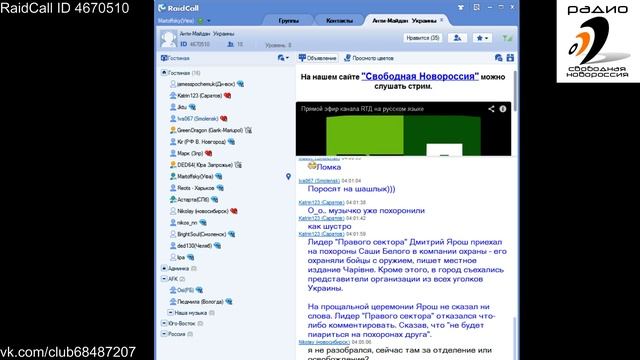Click the embedded RTД live stream video
The image size is (640, 360).
(x=403, y=129)
